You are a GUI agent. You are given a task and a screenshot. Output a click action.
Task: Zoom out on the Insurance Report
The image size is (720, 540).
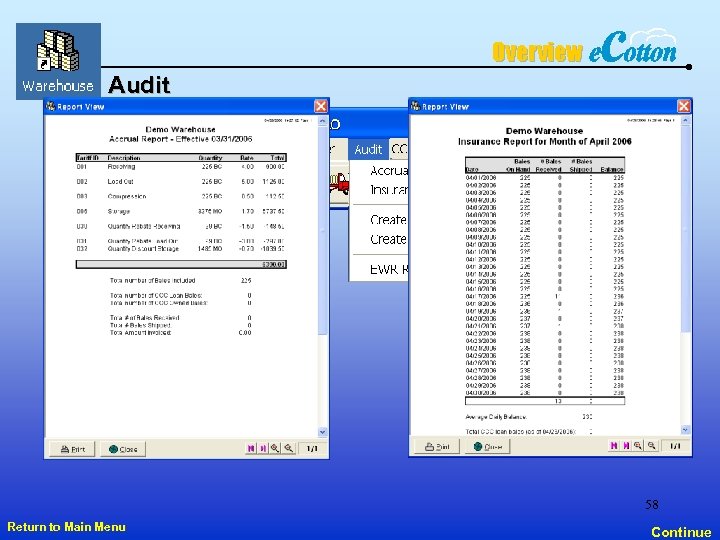coord(652,445)
